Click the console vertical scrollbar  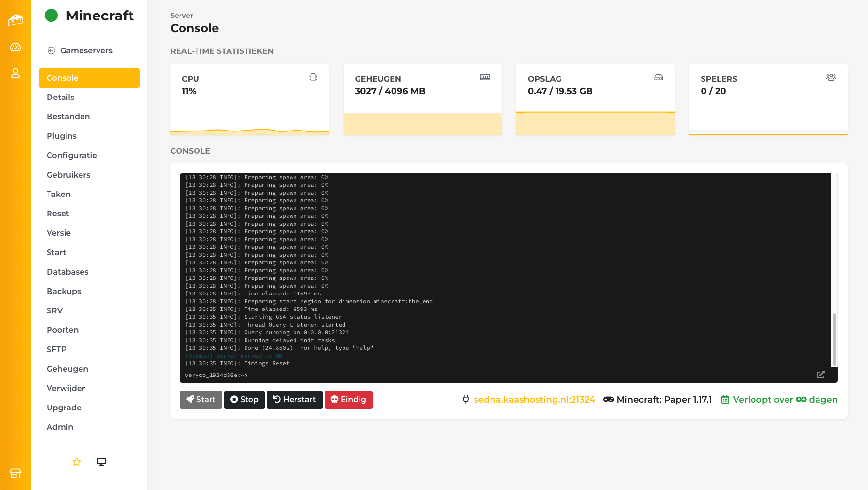pos(834,339)
